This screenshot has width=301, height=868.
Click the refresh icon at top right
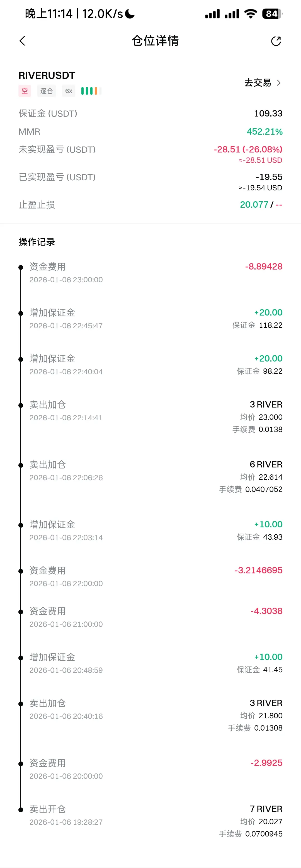[x=276, y=41]
